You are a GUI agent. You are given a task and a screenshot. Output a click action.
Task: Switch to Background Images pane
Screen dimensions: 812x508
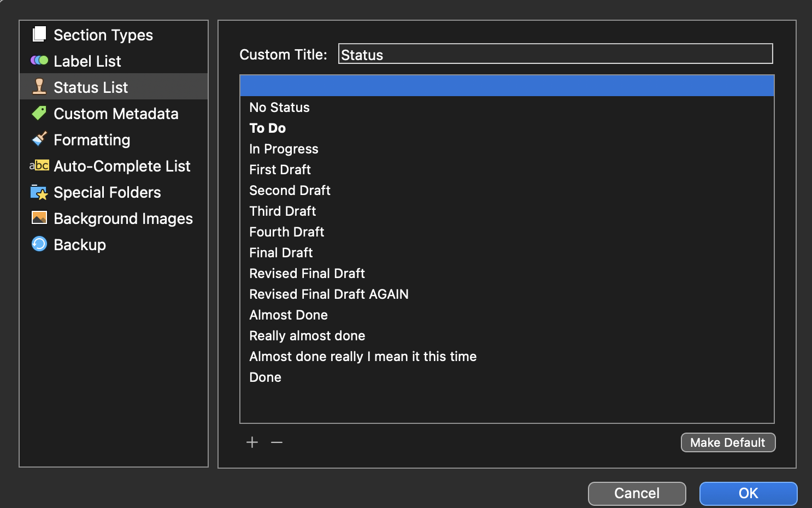pyautogui.click(x=114, y=218)
